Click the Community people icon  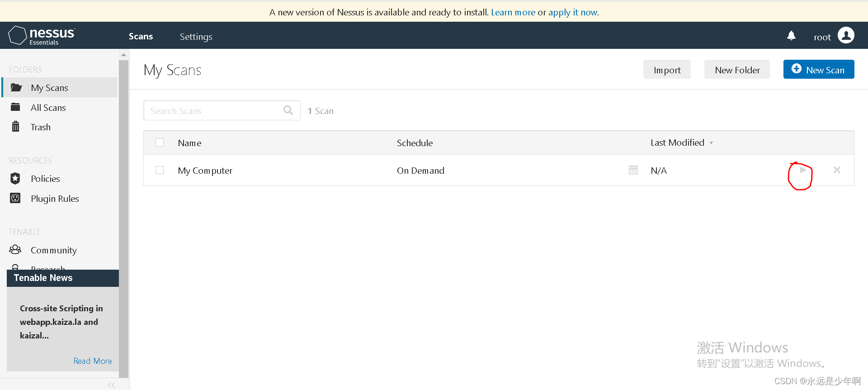point(15,250)
